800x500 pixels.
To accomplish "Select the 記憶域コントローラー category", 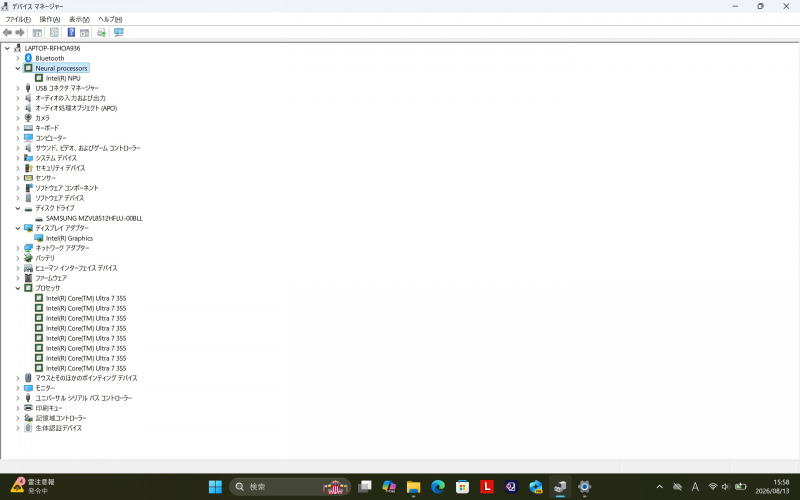I will [61, 418].
